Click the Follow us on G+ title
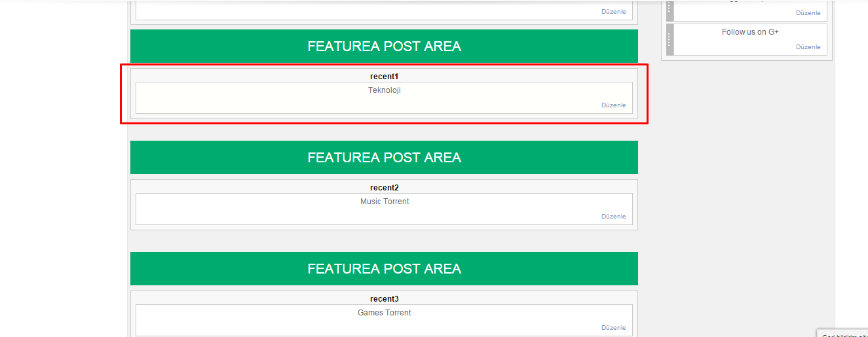868x337 pixels. 750,32
